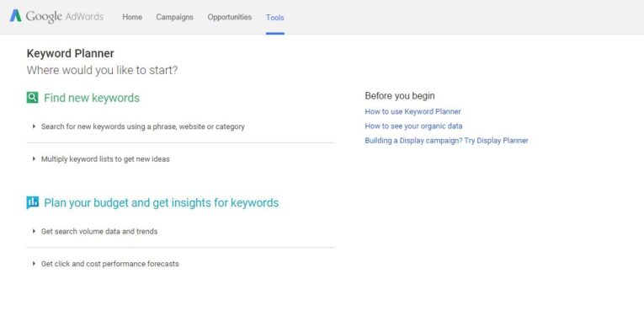Switch to the Campaigns tab
Image resolution: width=644 pixels, height=322 pixels.
click(x=174, y=17)
